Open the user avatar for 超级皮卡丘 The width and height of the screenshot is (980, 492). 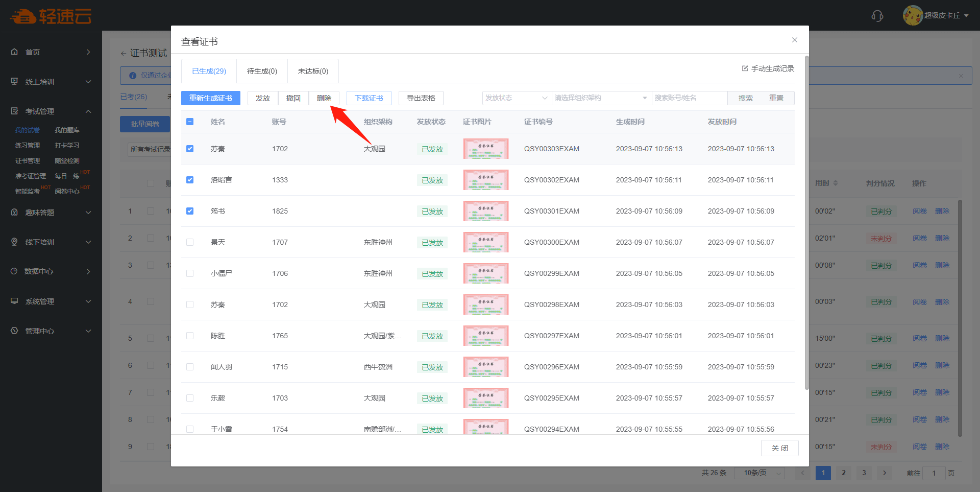tap(912, 15)
